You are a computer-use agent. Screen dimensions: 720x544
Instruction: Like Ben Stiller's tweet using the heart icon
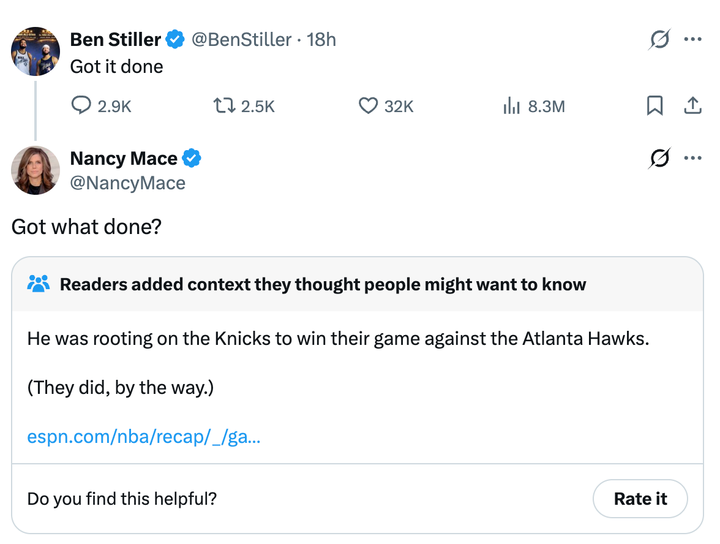tap(368, 106)
